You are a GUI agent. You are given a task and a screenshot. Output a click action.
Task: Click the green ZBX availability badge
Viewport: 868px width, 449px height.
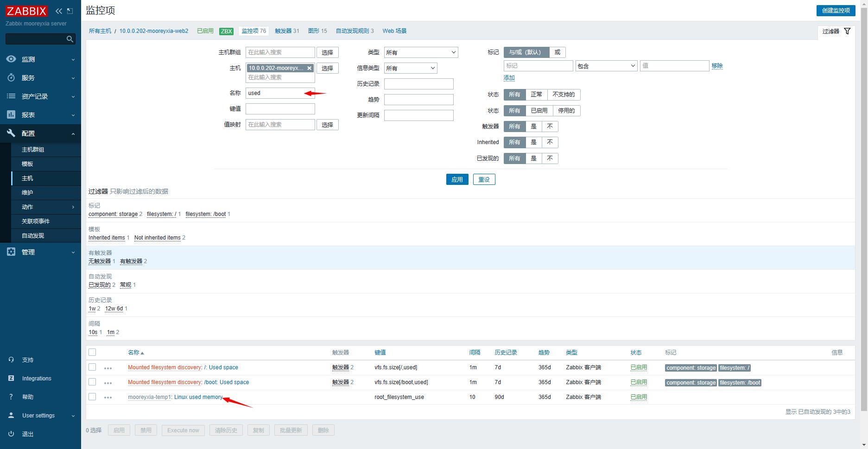(226, 31)
